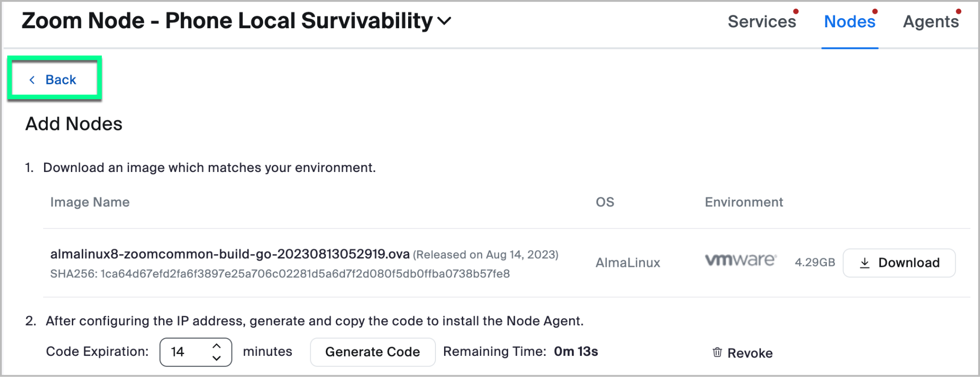Viewport: 980px width, 377px height.
Task: Click the SHA256 checksum text
Action: click(280, 274)
